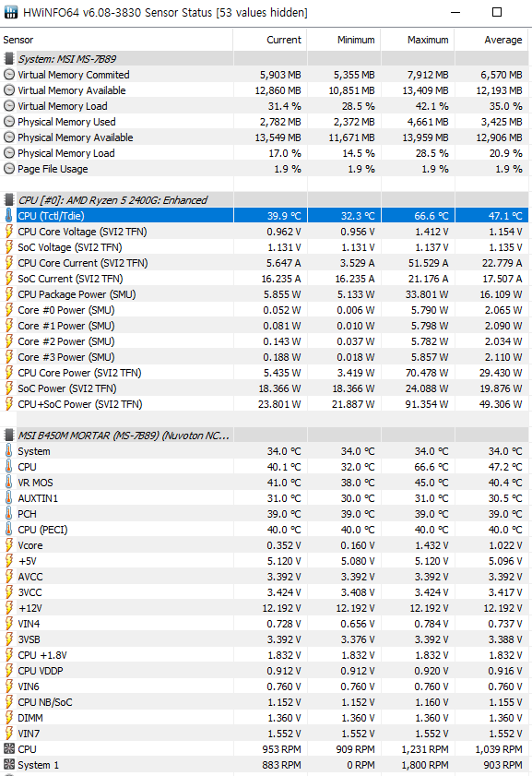The image size is (532, 776).
Task: Click fan icon of CPU RPM row
Action: tap(9, 749)
